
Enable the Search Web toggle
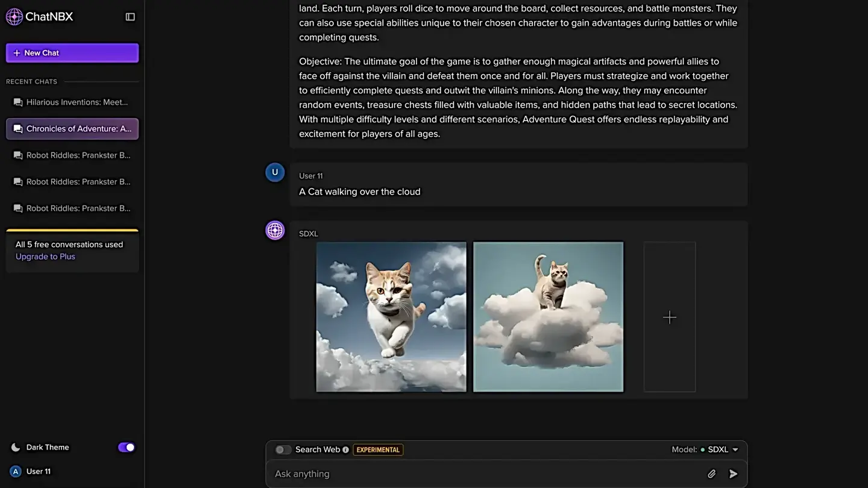pyautogui.click(x=283, y=449)
